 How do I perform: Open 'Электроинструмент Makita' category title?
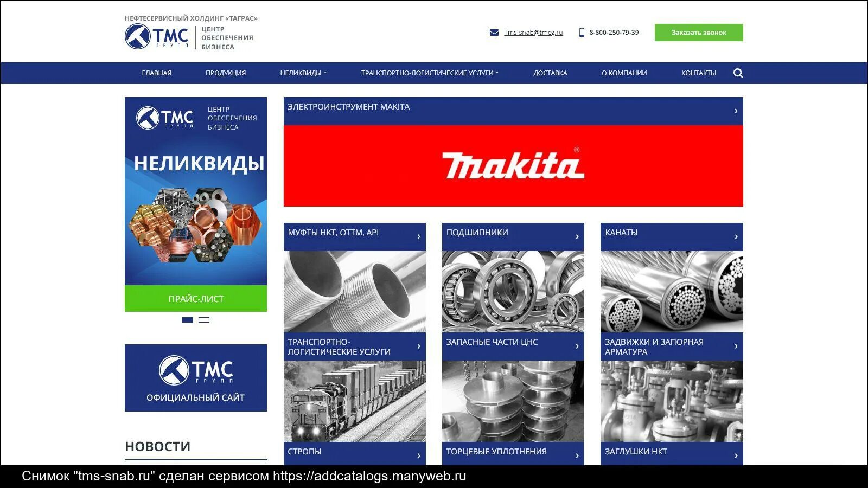(x=349, y=107)
